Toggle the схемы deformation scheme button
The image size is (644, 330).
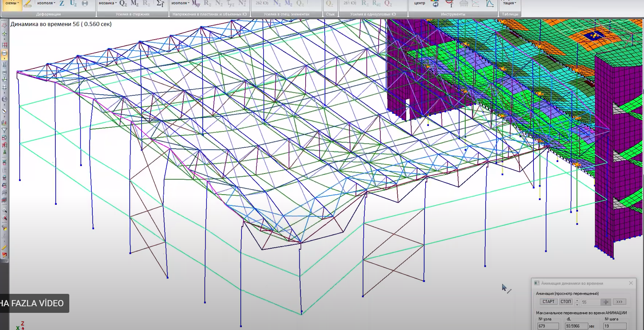point(11,3)
